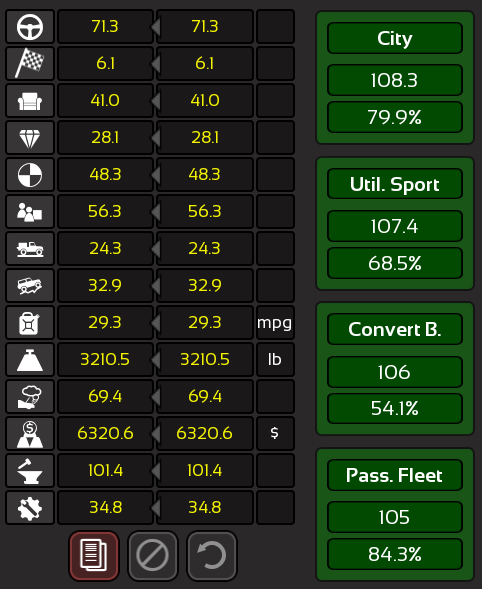Click the fuel can economy icon
Viewport: 482px width, 589px height.
coord(30,323)
